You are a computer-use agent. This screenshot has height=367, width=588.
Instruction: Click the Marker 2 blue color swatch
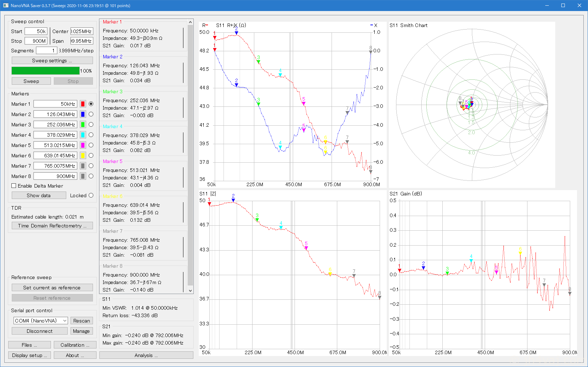[83, 114]
